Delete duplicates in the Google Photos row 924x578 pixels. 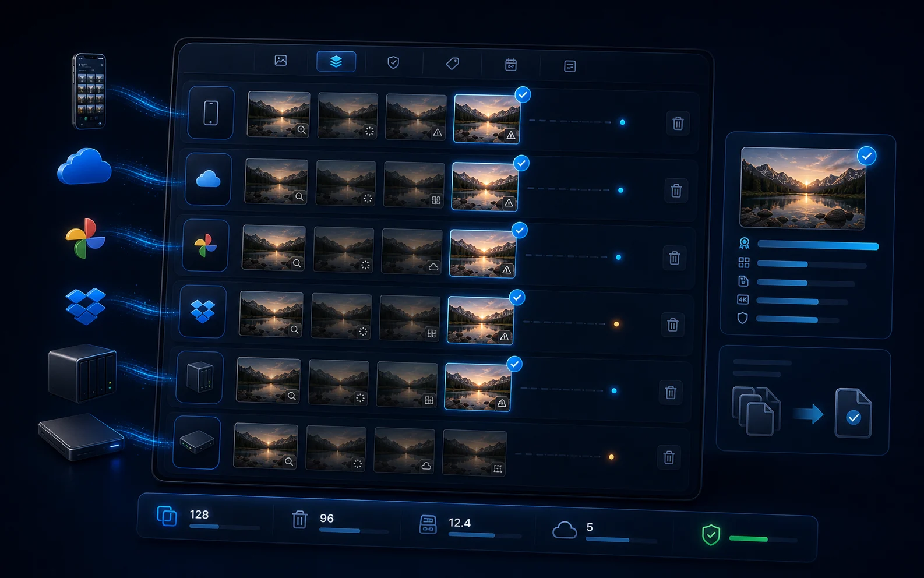[675, 258]
